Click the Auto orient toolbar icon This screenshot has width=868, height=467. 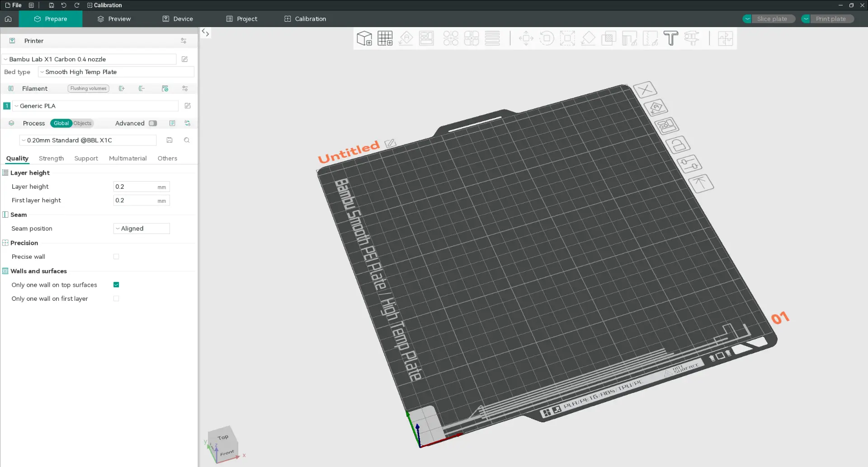[406, 38]
